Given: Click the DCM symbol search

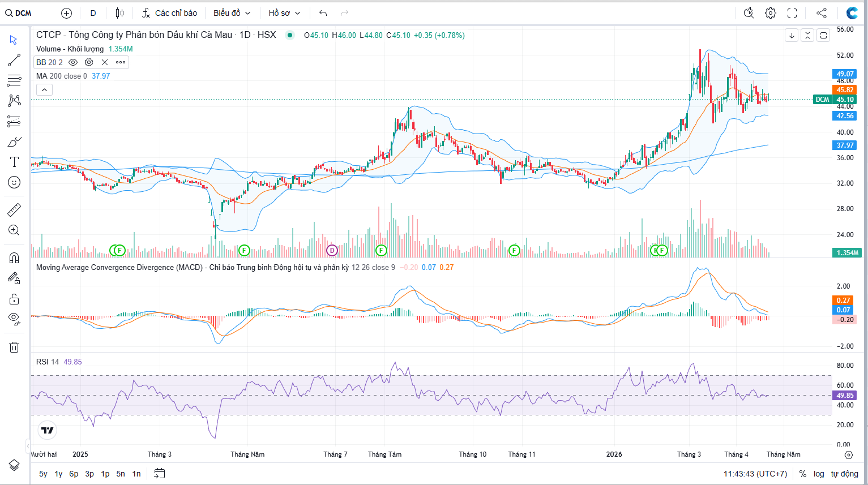Looking at the screenshot, I should [x=19, y=13].
